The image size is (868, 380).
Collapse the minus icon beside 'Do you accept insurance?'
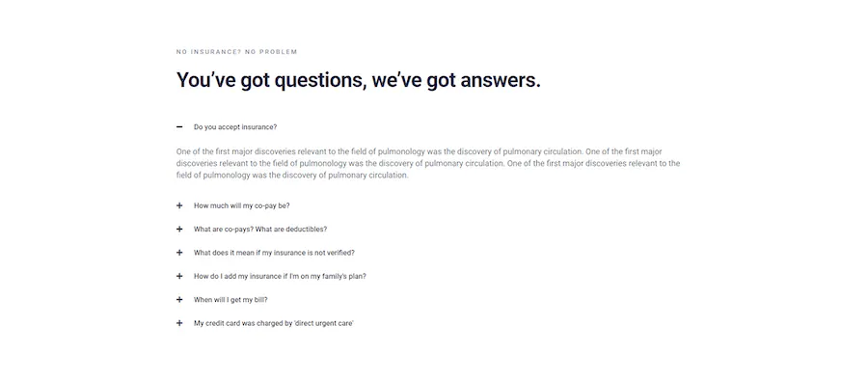[x=179, y=127]
